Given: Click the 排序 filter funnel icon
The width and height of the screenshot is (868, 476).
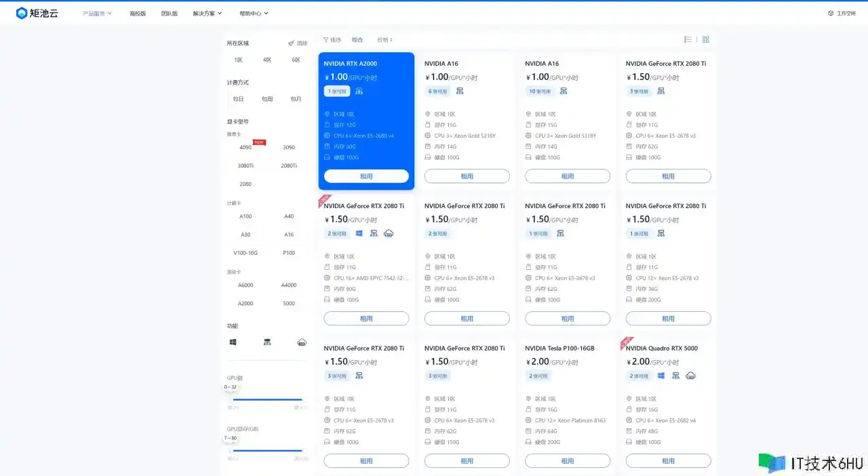Looking at the screenshot, I should click(326, 40).
